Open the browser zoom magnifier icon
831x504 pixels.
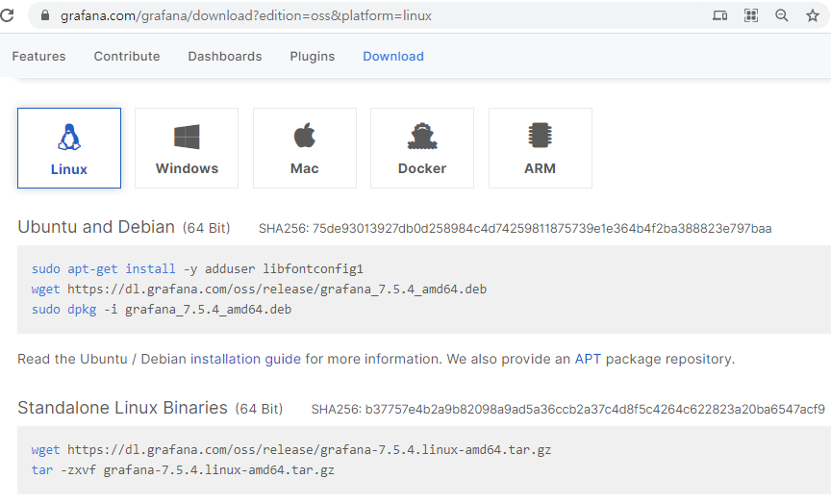click(782, 15)
